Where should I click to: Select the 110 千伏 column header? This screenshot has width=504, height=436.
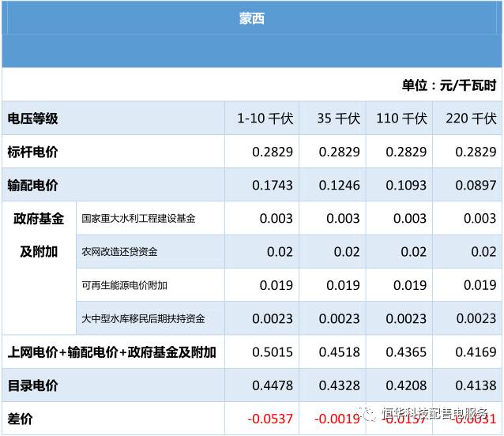click(401, 118)
